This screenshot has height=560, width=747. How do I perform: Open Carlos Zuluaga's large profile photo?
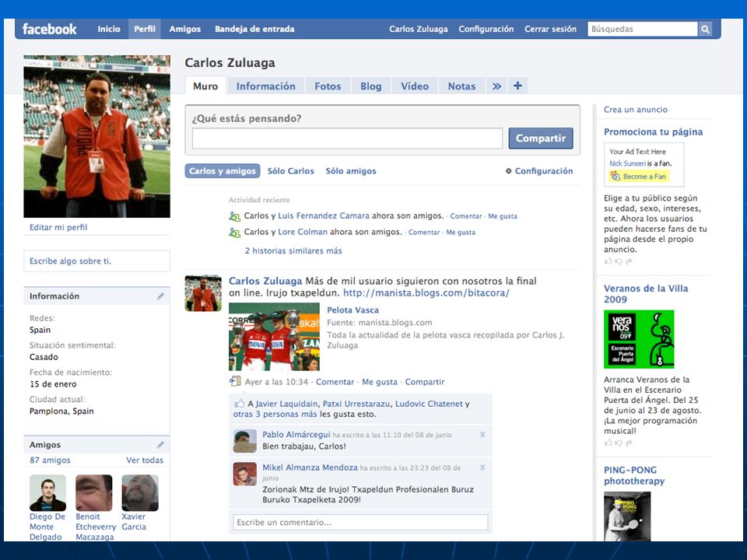[x=96, y=136]
